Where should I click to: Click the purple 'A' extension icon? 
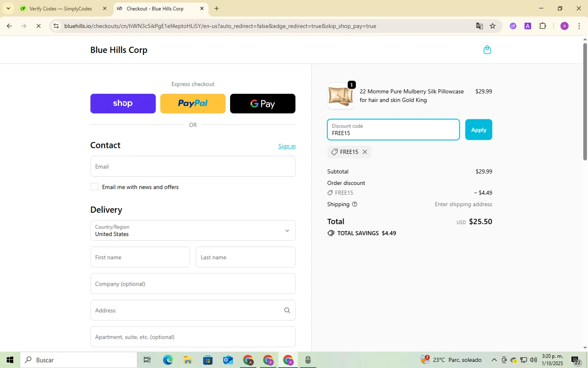(528, 26)
